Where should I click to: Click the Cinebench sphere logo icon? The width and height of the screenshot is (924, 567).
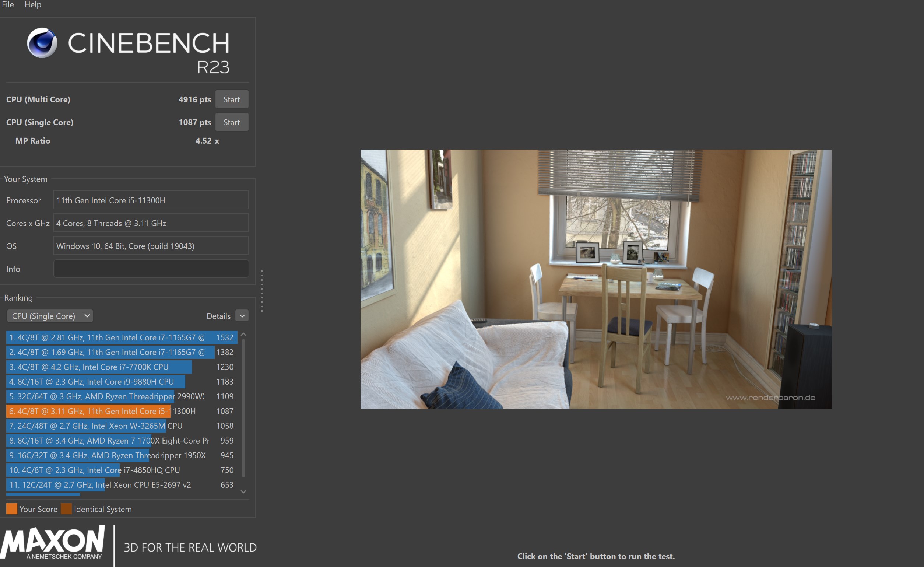(42, 43)
